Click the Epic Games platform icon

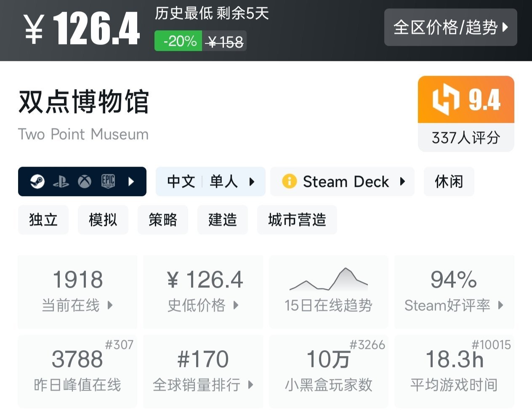point(108,181)
